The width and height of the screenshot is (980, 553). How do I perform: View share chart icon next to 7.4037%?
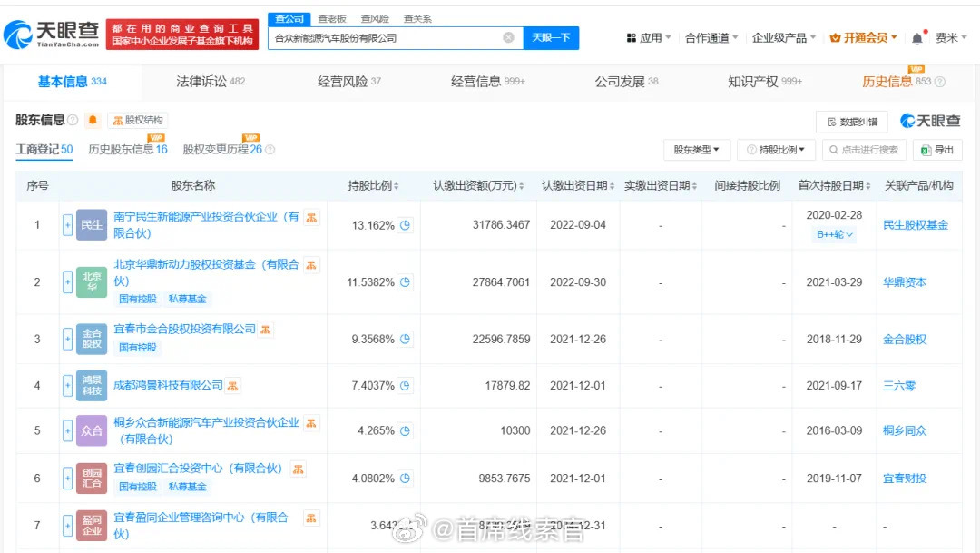[x=405, y=385]
